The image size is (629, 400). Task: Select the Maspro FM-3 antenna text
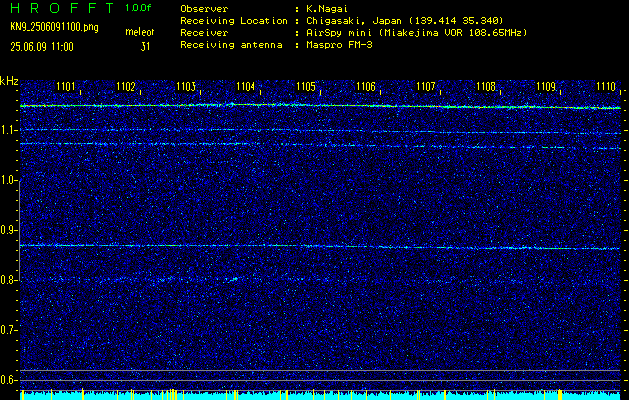339,45
